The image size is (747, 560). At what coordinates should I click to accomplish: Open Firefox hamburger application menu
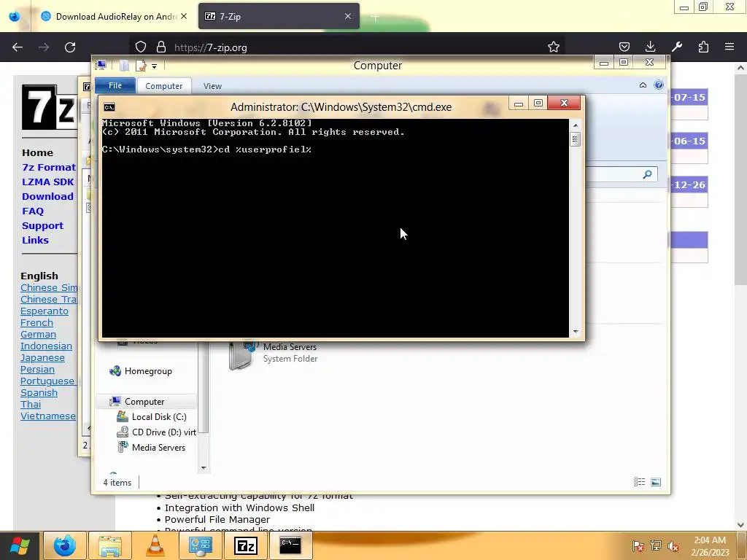point(729,47)
